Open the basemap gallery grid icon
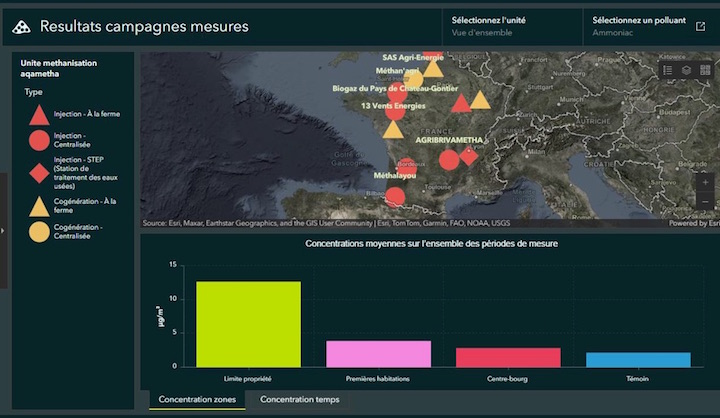Screen dimensions: 720x418 tap(705, 70)
